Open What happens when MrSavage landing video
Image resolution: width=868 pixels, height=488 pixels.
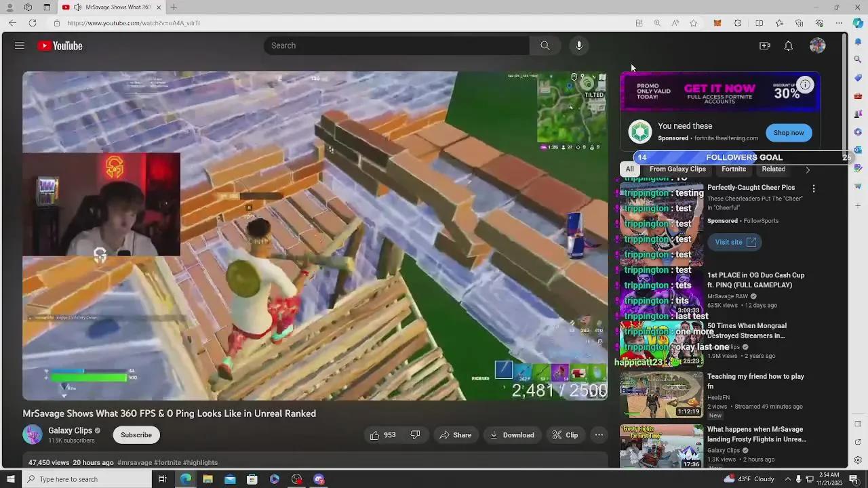click(757, 434)
